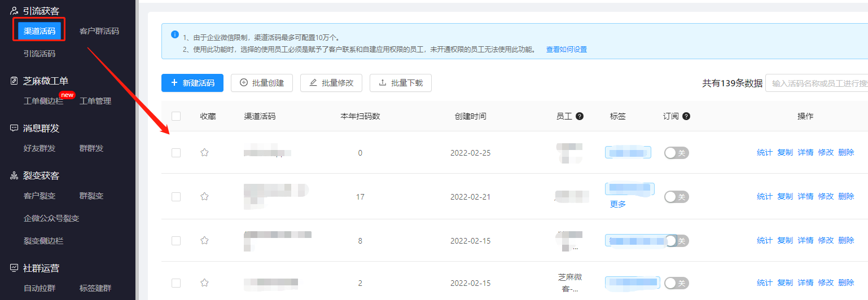
Task: Star the 2022-02-25 channel code row
Action: pyautogui.click(x=205, y=152)
